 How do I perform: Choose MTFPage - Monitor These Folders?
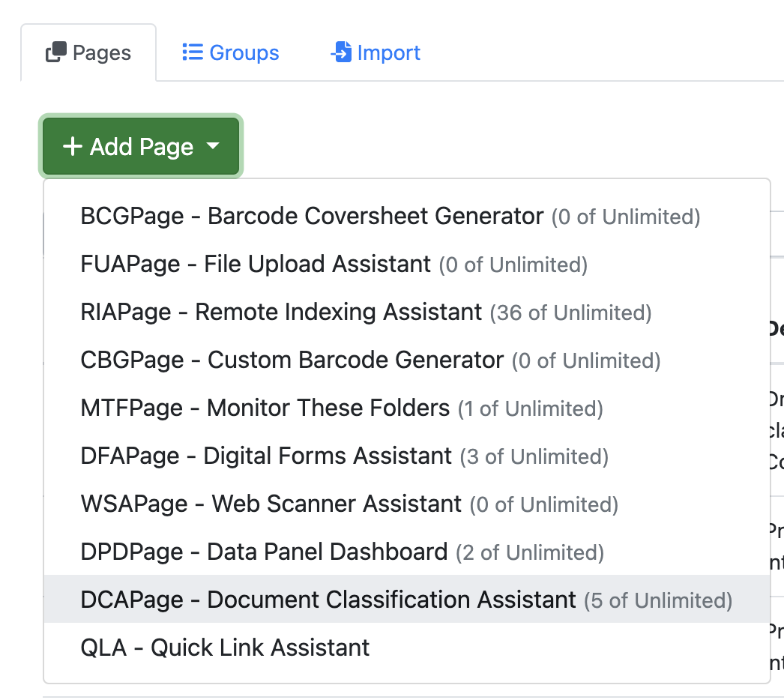pyautogui.click(x=265, y=408)
